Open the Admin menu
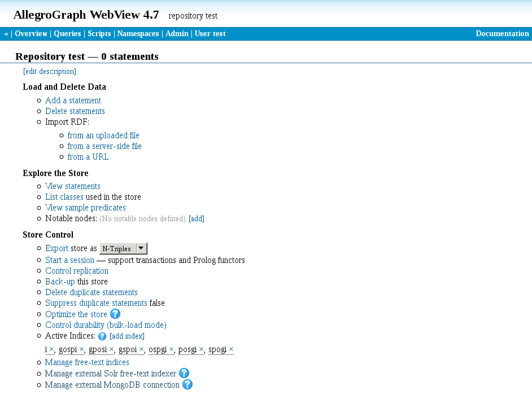 point(177,33)
